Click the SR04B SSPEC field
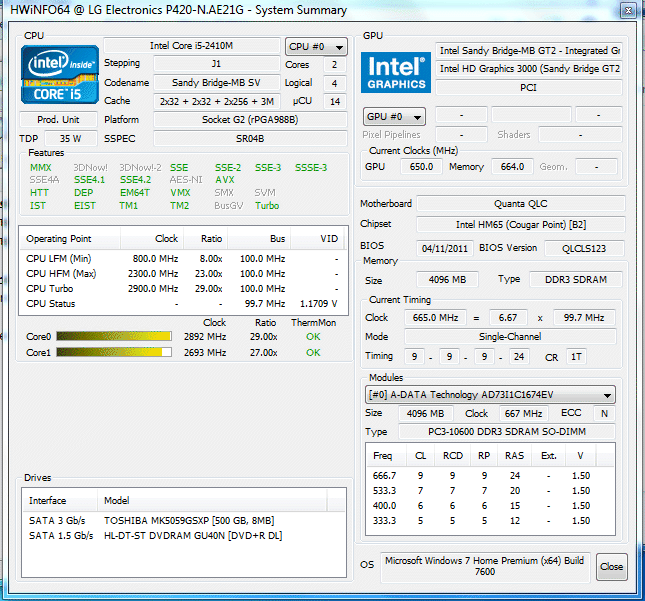This screenshot has width=645, height=601. [x=250, y=139]
